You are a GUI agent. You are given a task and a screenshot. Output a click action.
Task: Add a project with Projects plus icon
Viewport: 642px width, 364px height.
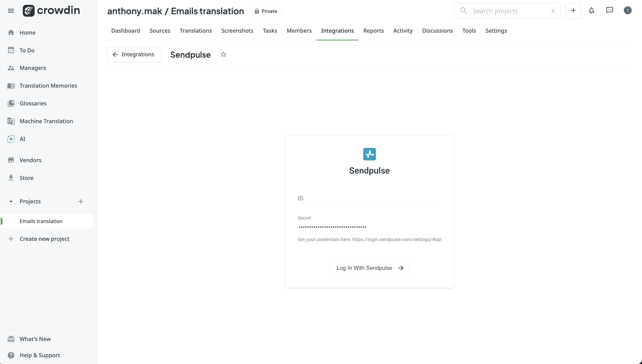[x=81, y=201]
